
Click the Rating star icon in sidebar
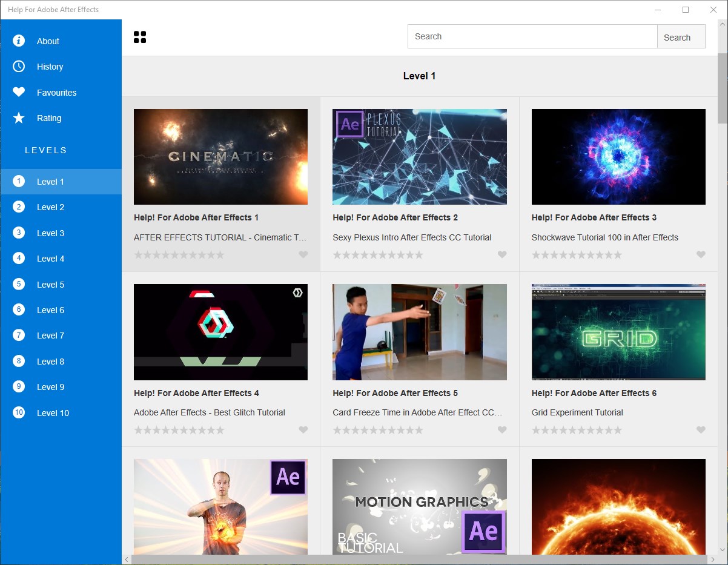19,118
